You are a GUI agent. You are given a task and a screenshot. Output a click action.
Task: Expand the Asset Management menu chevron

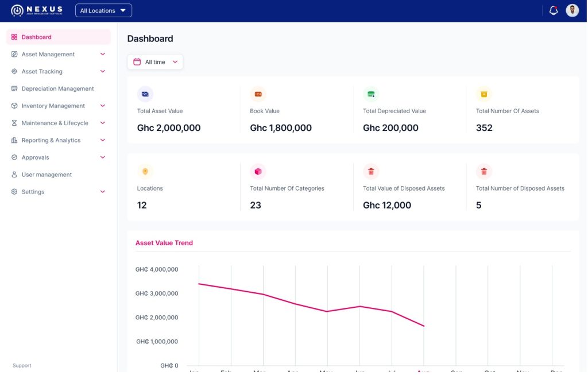click(103, 55)
